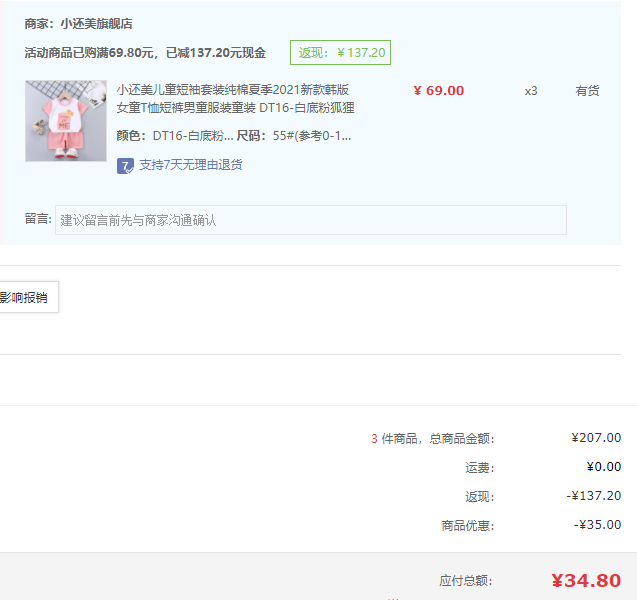
Task: Click the 影响报销 button
Action: click(26, 297)
